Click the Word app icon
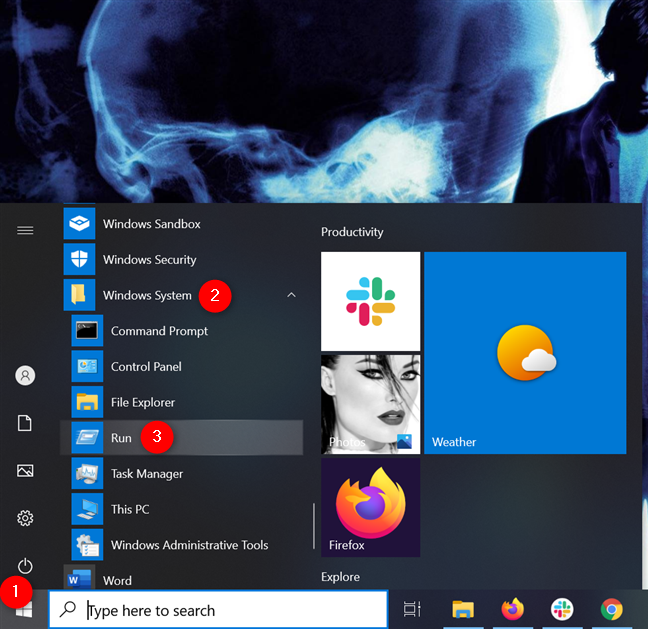The height and width of the screenshot is (629, 648). [79, 578]
